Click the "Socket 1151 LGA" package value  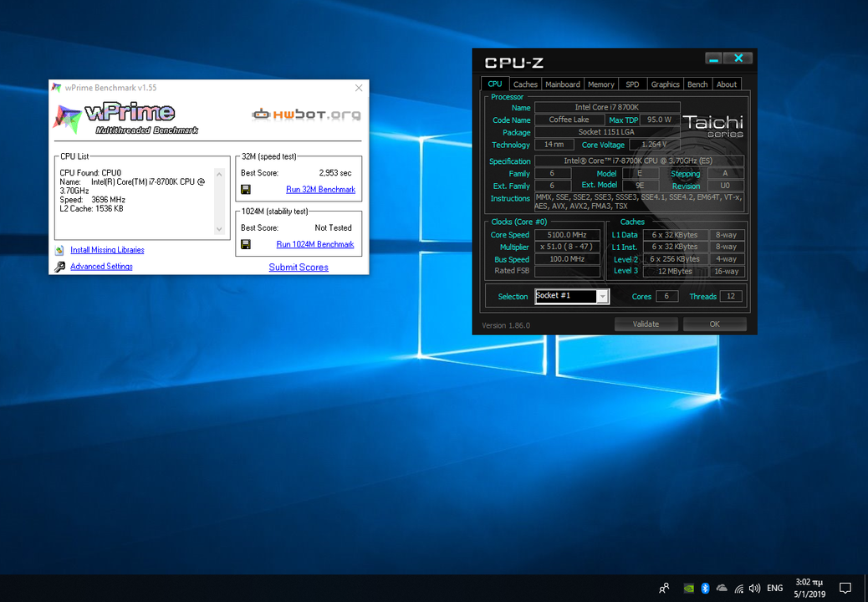[607, 132]
